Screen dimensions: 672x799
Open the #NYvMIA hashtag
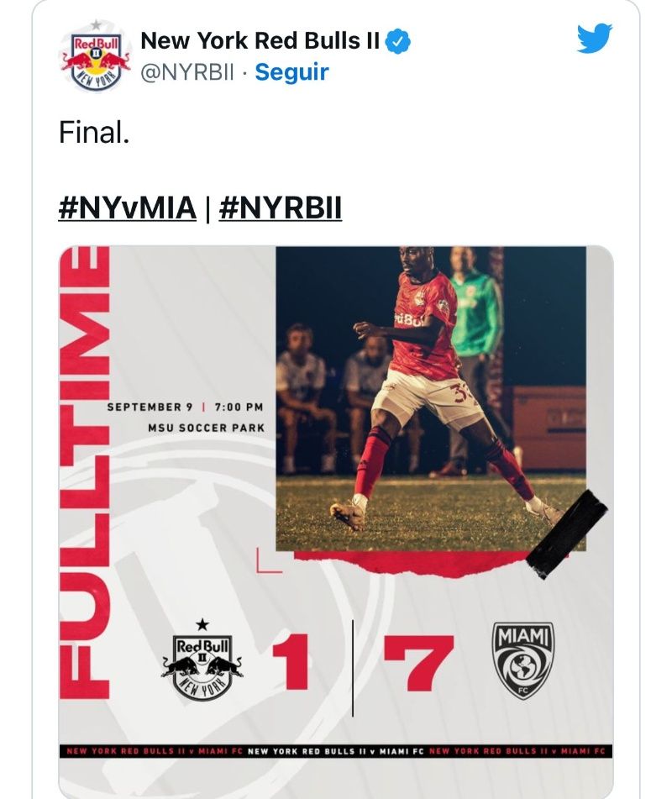pos(128,208)
